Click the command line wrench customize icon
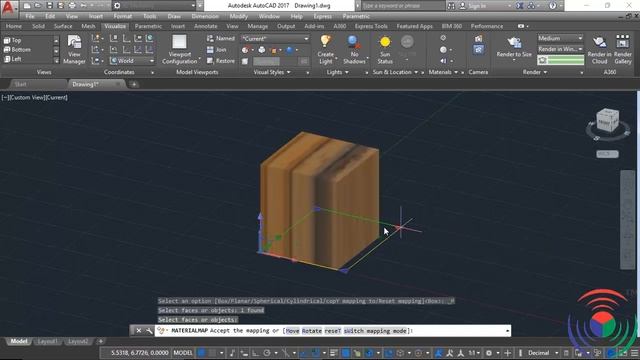640x360 pixels. (x=149, y=331)
